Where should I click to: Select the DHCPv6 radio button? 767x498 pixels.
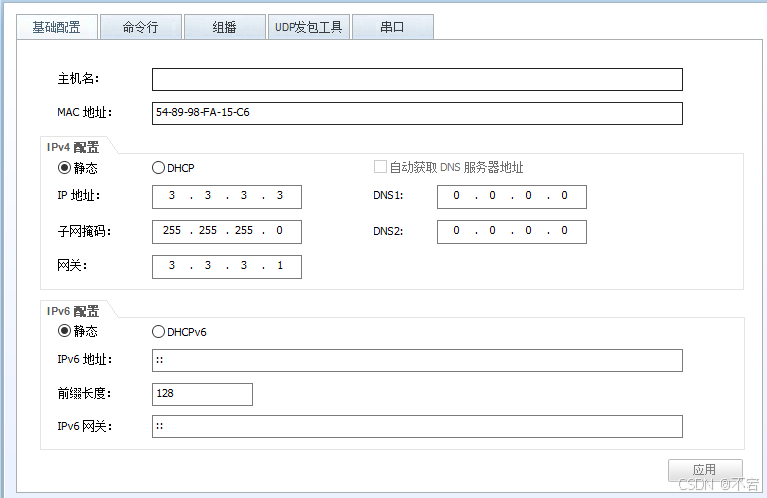[158, 332]
